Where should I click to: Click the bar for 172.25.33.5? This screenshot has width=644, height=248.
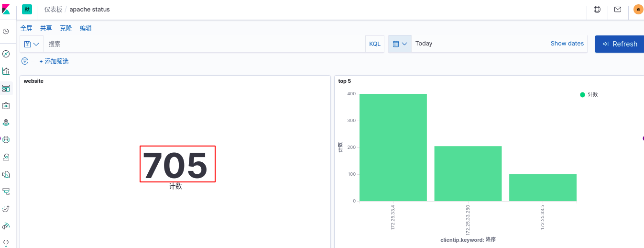click(x=543, y=188)
